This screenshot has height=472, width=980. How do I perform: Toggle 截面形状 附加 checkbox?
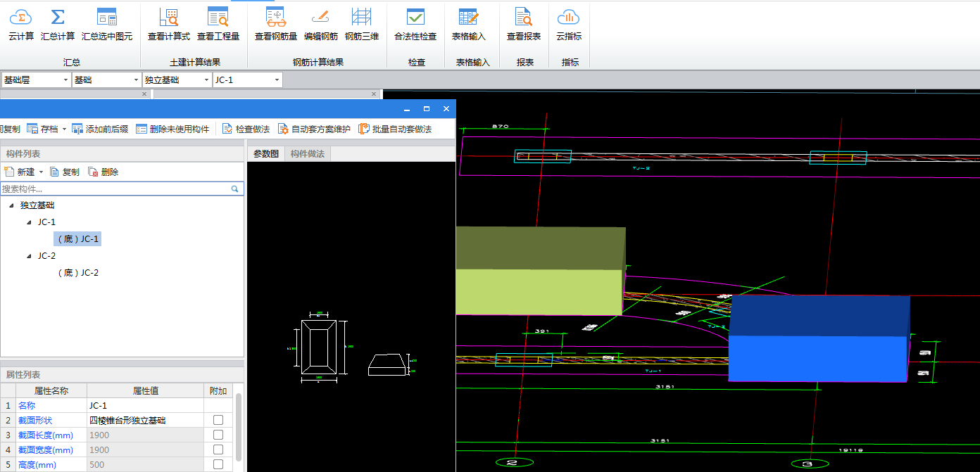point(218,420)
